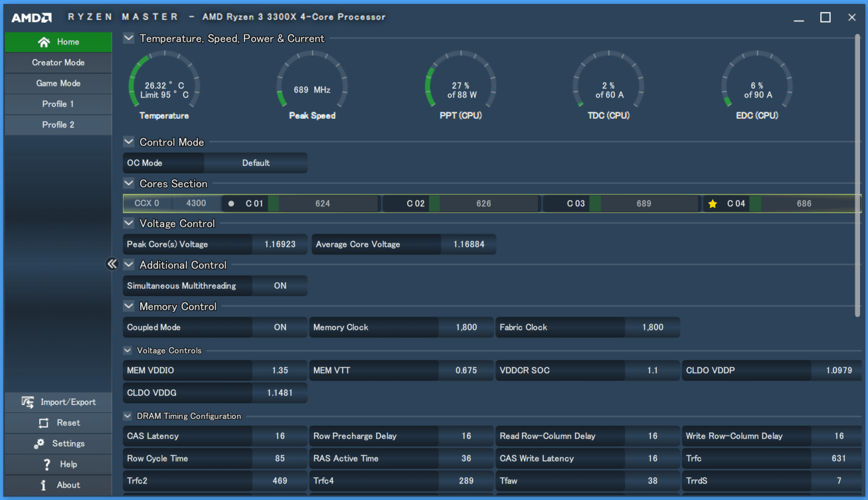Switch to Game Mode
This screenshot has width=868, height=500.
[x=58, y=83]
